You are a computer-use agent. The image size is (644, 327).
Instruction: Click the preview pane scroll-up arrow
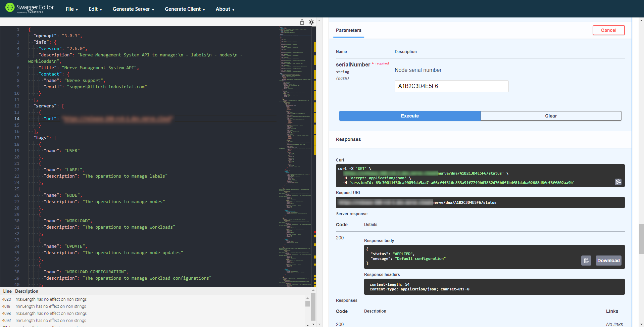pyautogui.click(x=641, y=20)
